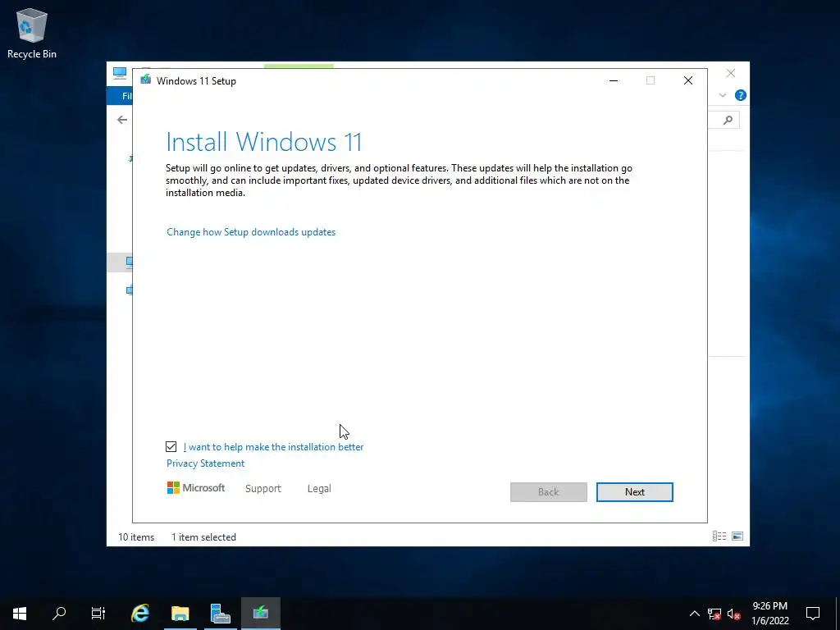Click the '10 items' status text
This screenshot has height=630, width=840.
point(136,536)
